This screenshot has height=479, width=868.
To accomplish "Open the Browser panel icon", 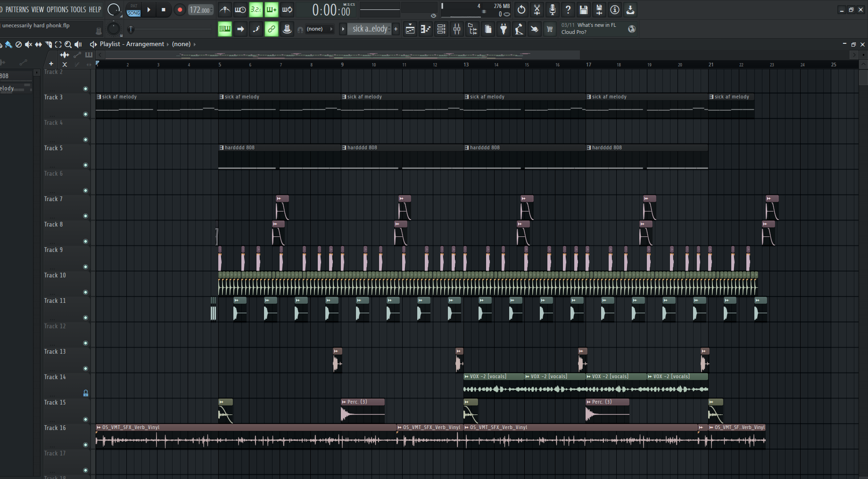I will (x=472, y=29).
